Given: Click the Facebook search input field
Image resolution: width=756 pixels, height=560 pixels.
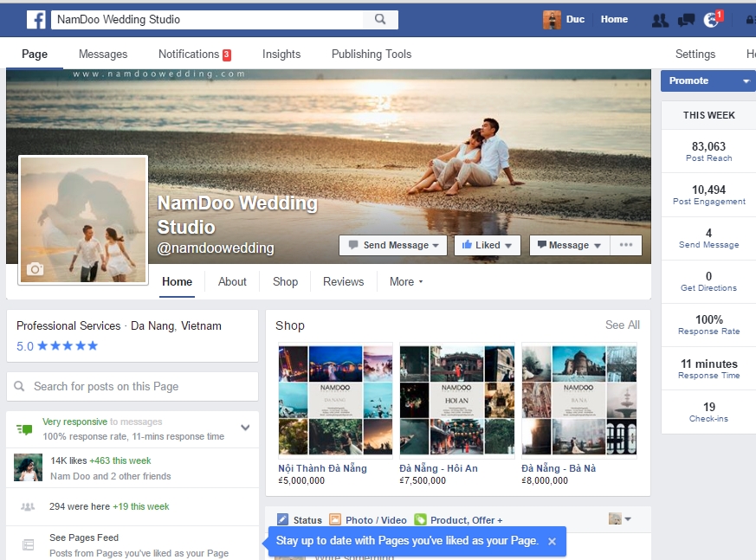Looking at the screenshot, I should (207, 19).
